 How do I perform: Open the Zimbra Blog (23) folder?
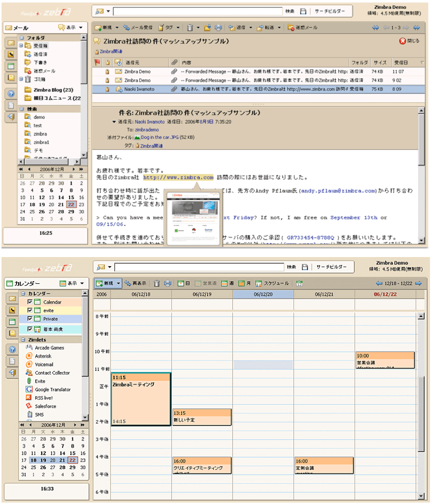(49, 90)
